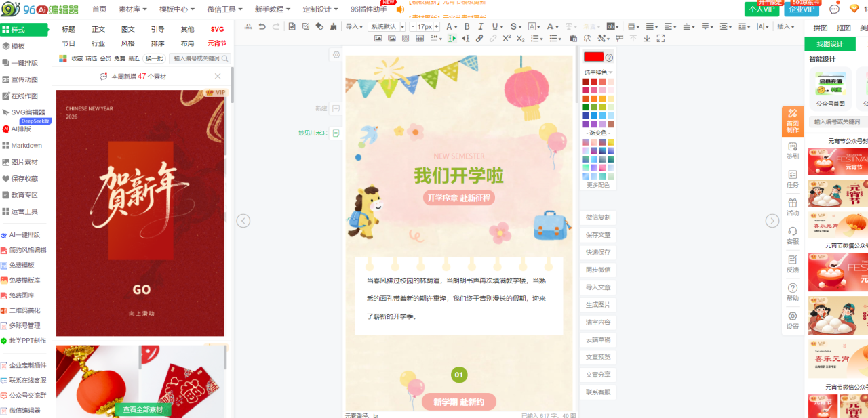
Task: Click the fullscreen expand icon in toolbar
Action: 660,39
